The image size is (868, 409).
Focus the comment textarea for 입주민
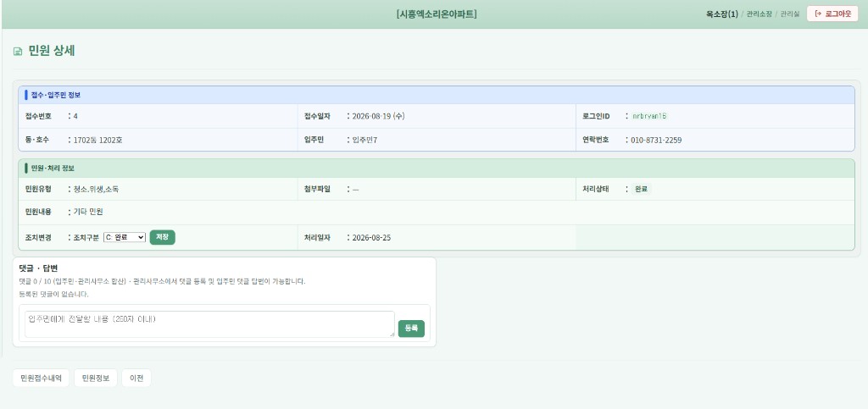click(x=210, y=323)
